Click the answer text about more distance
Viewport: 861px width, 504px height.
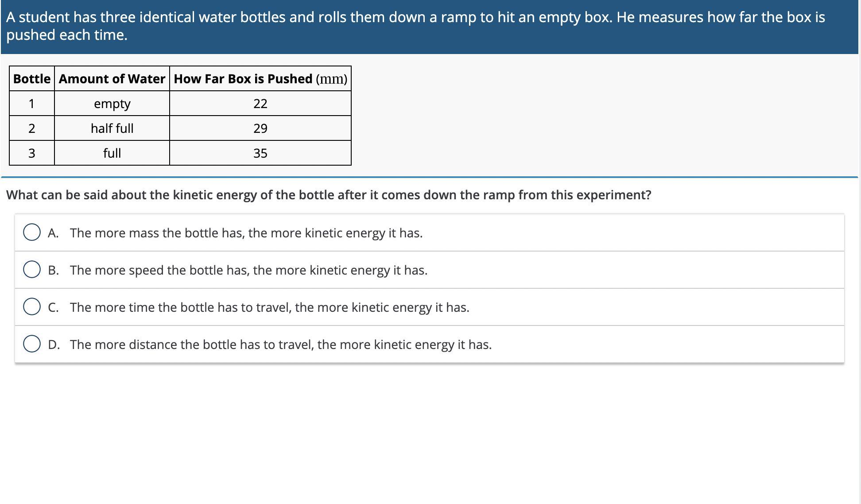pos(280,345)
